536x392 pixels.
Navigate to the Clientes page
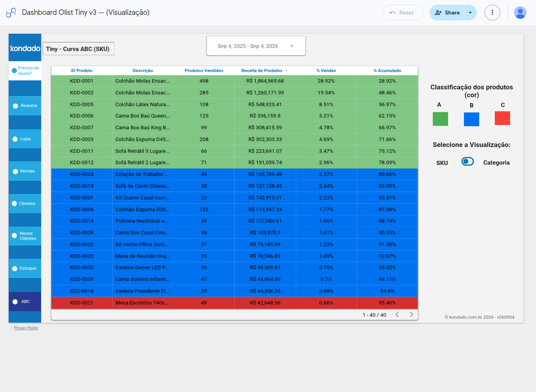point(25,204)
